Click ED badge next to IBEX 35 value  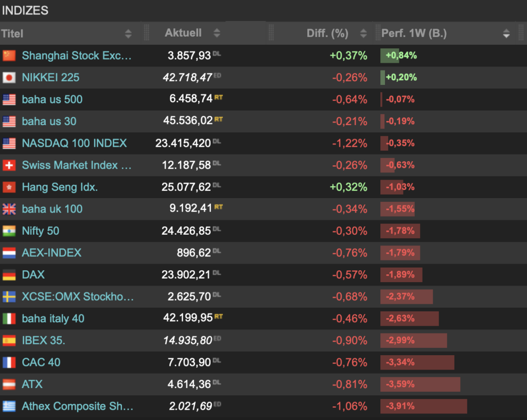pos(217,338)
